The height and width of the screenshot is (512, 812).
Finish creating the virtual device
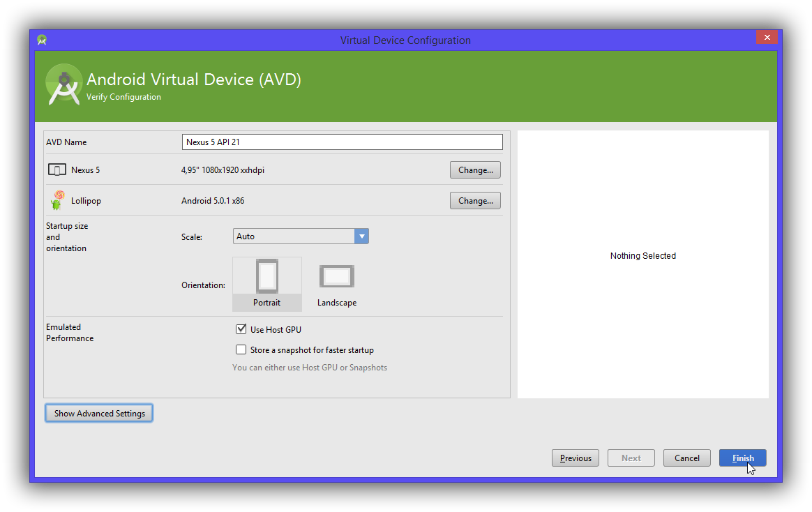click(743, 458)
